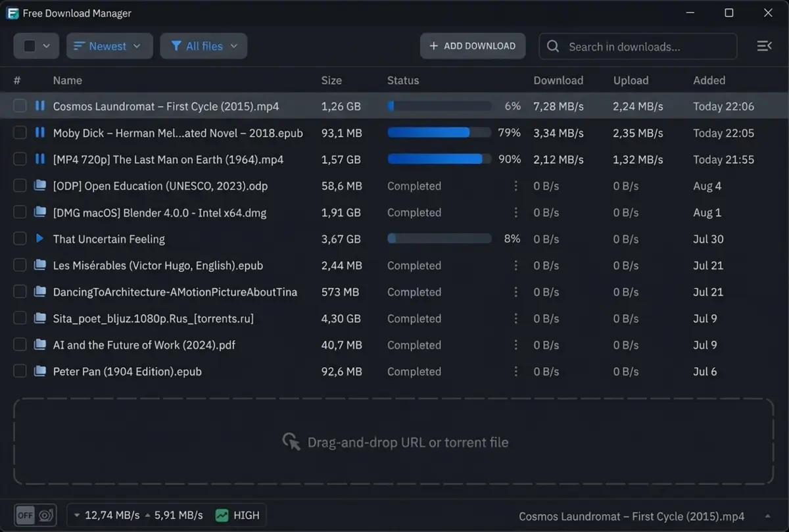This screenshot has height=532, width=789.
Task: Tick the checkbox for AI and Future of Work
Action: click(x=20, y=345)
